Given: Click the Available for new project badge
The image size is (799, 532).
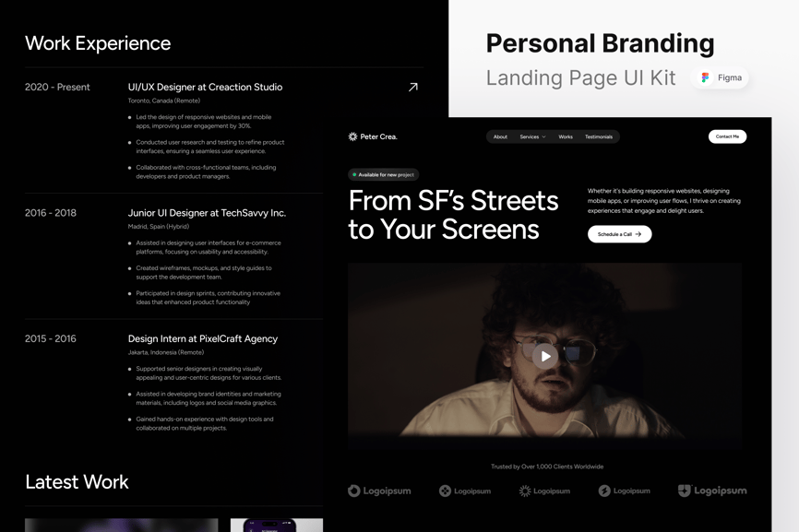Looking at the screenshot, I should coord(383,174).
